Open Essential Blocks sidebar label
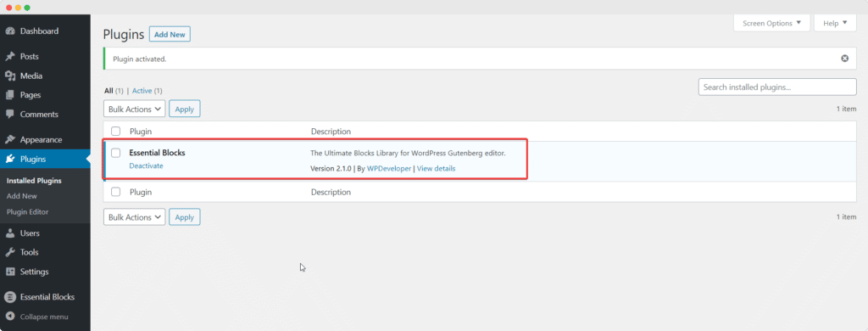The width and height of the screenshot is (868, 331). [x=47, y=297]
